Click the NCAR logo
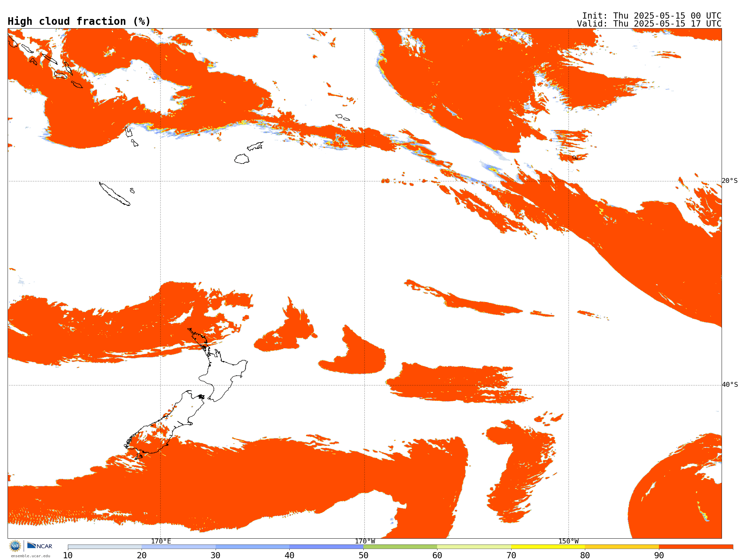This screenshot has height=560, width=744. click(x=40, y=546)
